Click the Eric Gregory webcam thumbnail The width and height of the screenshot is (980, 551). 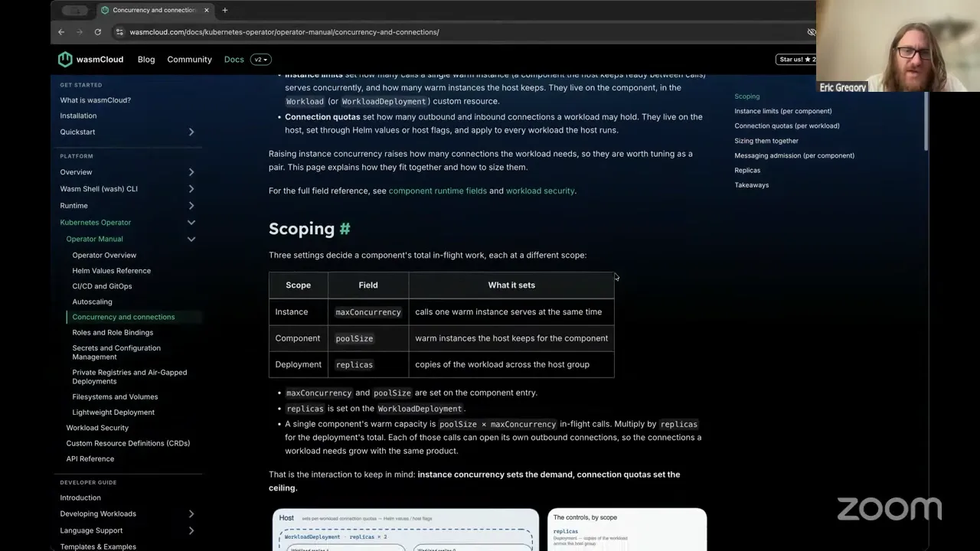[897, 46]
